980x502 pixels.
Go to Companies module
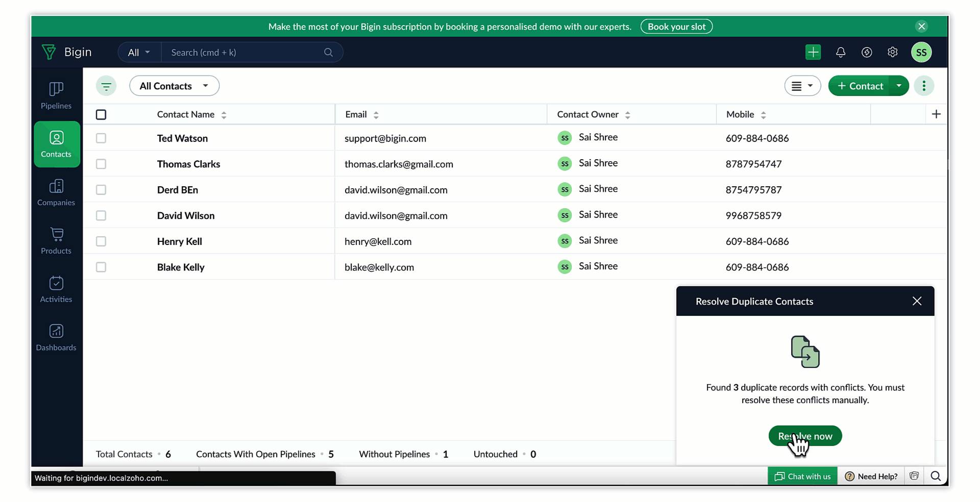click(56, 192)
